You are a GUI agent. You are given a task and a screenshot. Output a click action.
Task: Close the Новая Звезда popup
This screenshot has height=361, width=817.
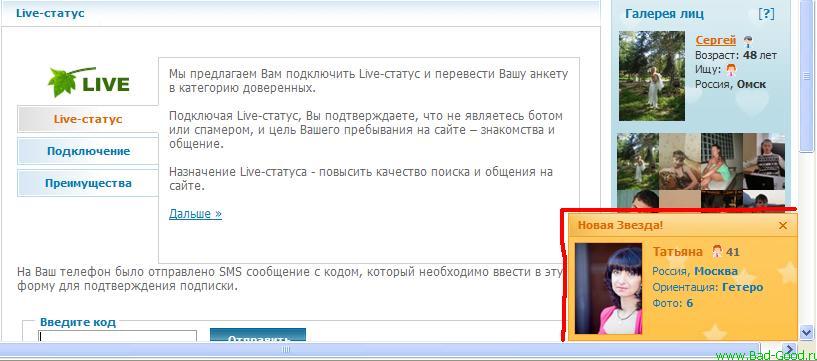(x=783, y=226)
